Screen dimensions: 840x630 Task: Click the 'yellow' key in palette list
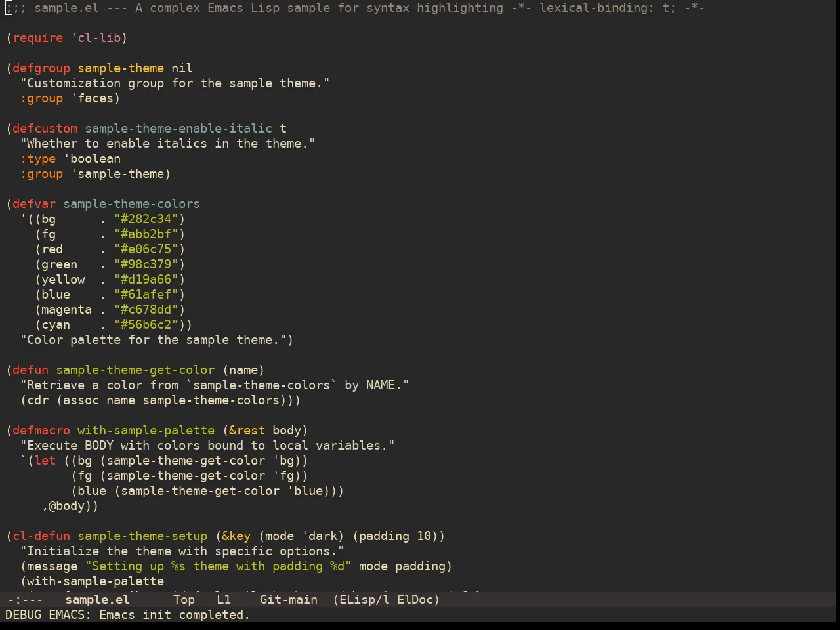pyautogui.click(x=63, y=280)
